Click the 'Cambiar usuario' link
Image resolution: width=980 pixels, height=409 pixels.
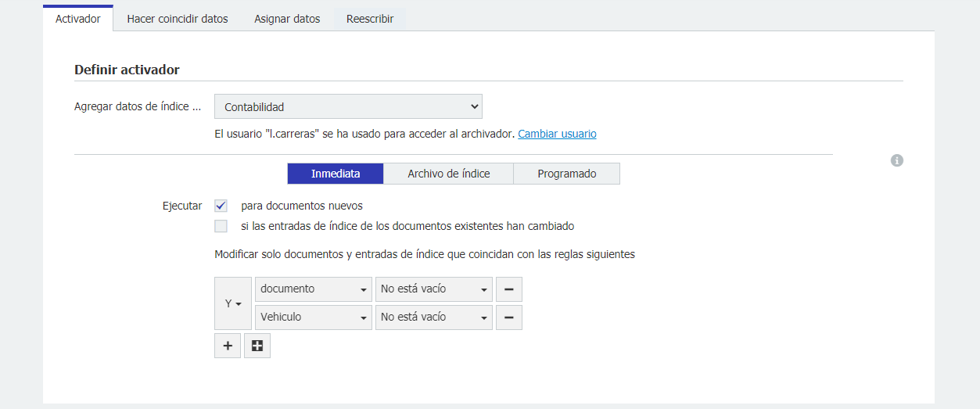pos(557,134)
